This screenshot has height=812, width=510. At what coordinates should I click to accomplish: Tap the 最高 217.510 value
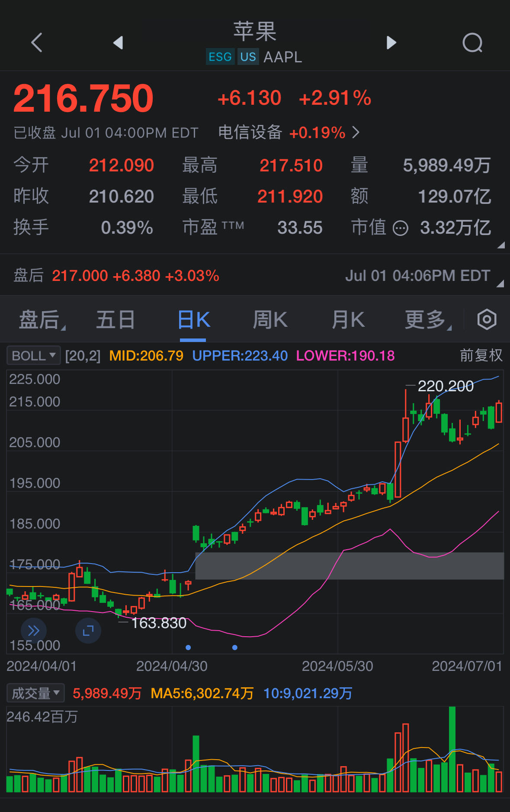pyautogui.click(x=291, y=165)
